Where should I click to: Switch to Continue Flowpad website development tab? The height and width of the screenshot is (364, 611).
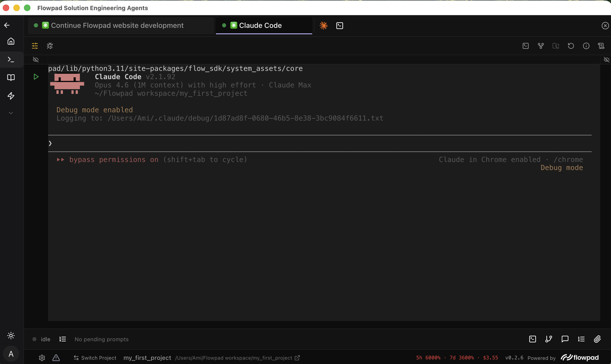[x=117, y=26]
